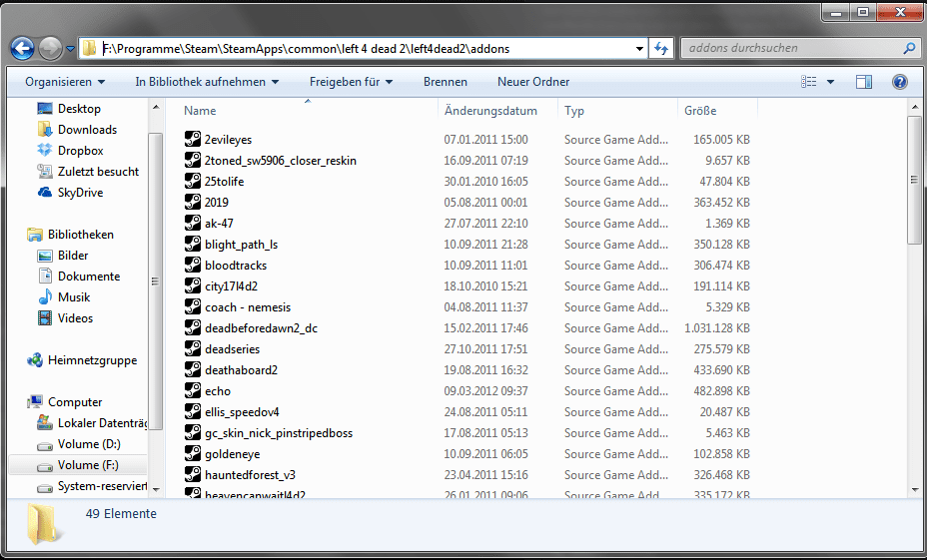Screen dimensions: 927x560
Task: Select Bibliotheken in the navigation pane
Action: click(x=80, y=235)
